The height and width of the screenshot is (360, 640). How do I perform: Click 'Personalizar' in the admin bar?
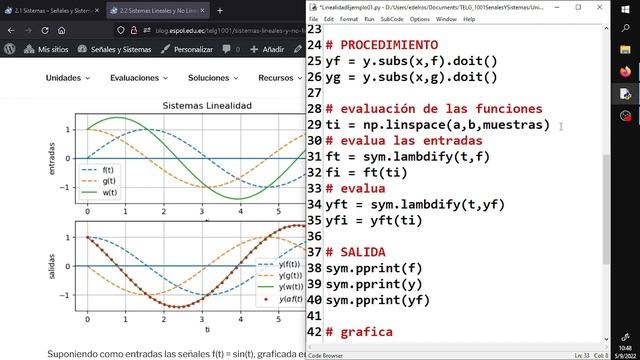187,49
